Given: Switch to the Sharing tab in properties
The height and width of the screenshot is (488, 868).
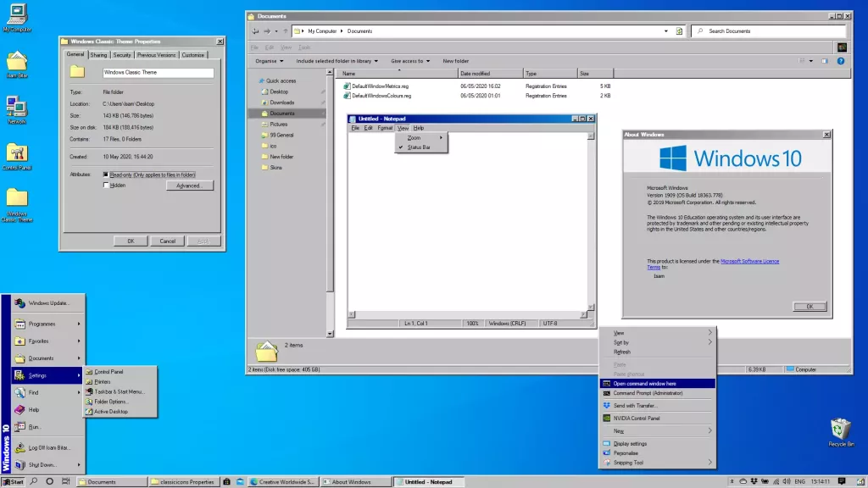Looking at the screenshot, I should [x=99, y=54].
